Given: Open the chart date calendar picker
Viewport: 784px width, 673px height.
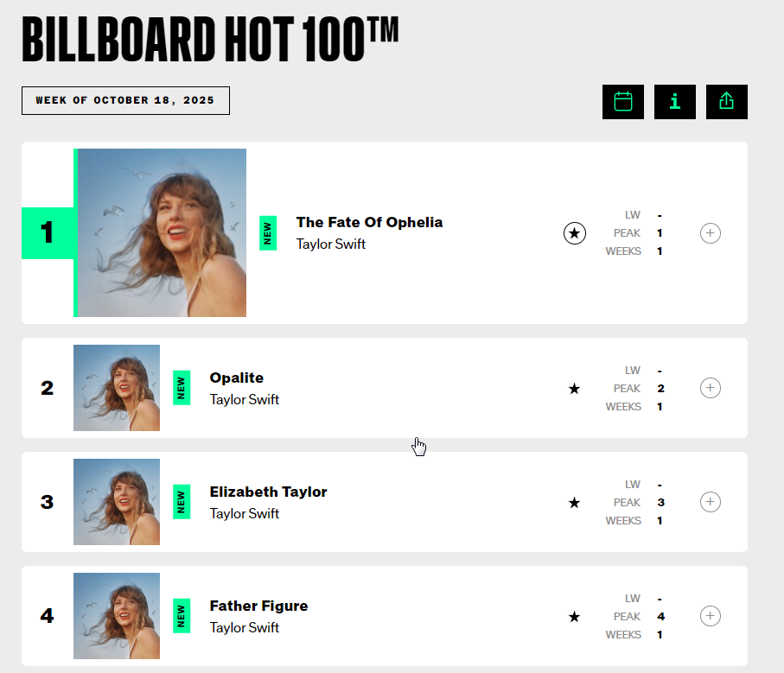Looking at the screenshot, I should 623,102.
